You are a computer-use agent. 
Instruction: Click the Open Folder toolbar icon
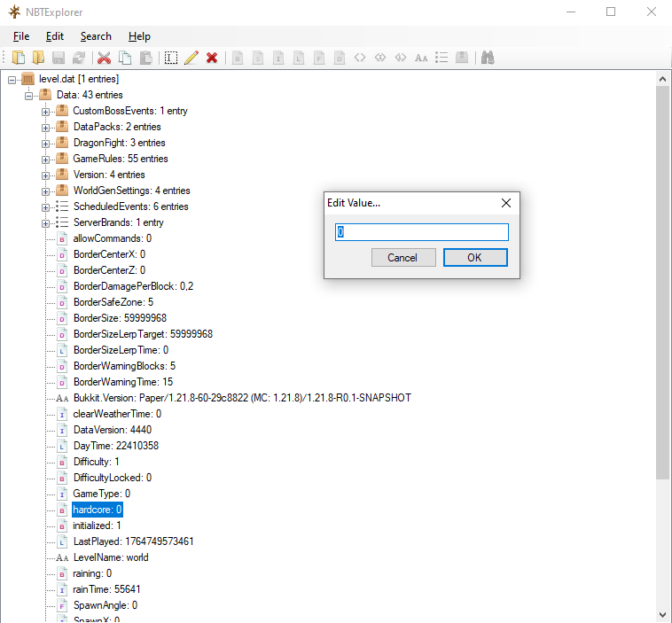click(x=37, y=58)
